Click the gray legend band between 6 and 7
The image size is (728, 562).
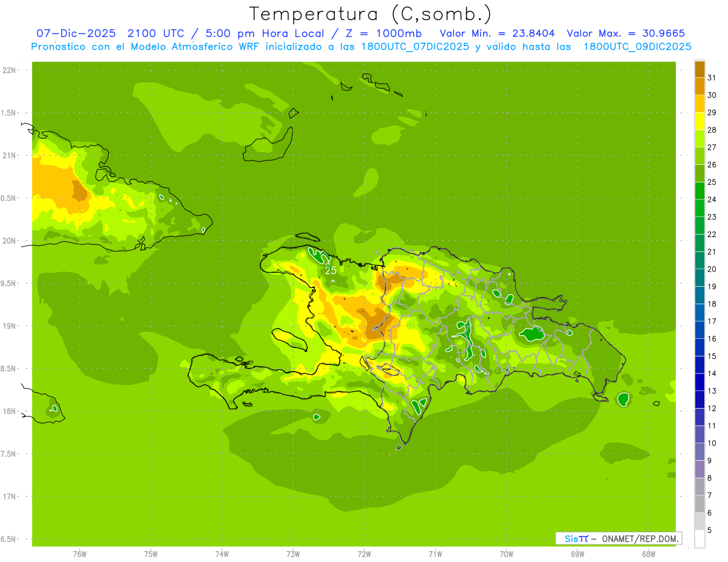click(699, 504)
